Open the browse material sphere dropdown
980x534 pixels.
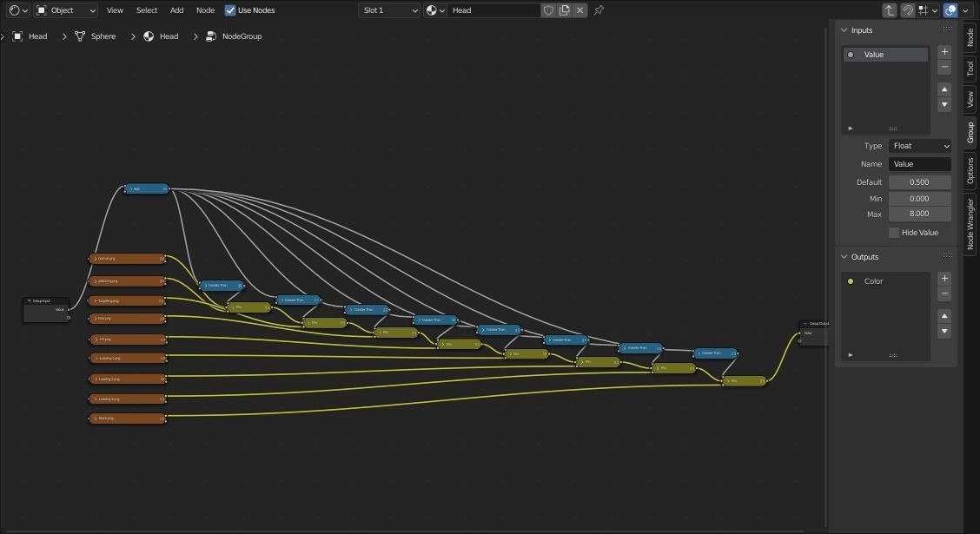click(x=435, y=10)
